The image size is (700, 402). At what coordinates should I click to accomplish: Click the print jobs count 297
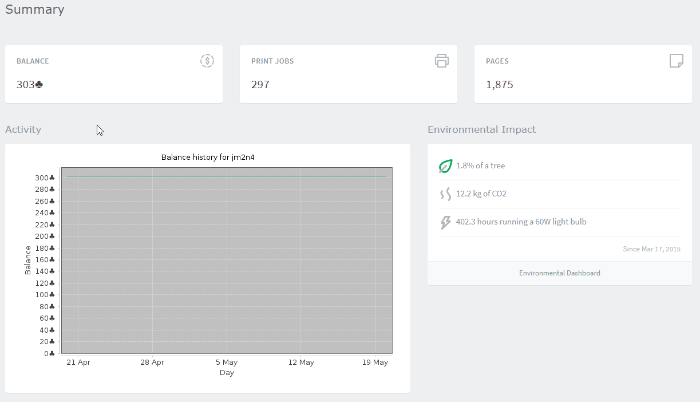pyautogui.click(x=260, y=85)
